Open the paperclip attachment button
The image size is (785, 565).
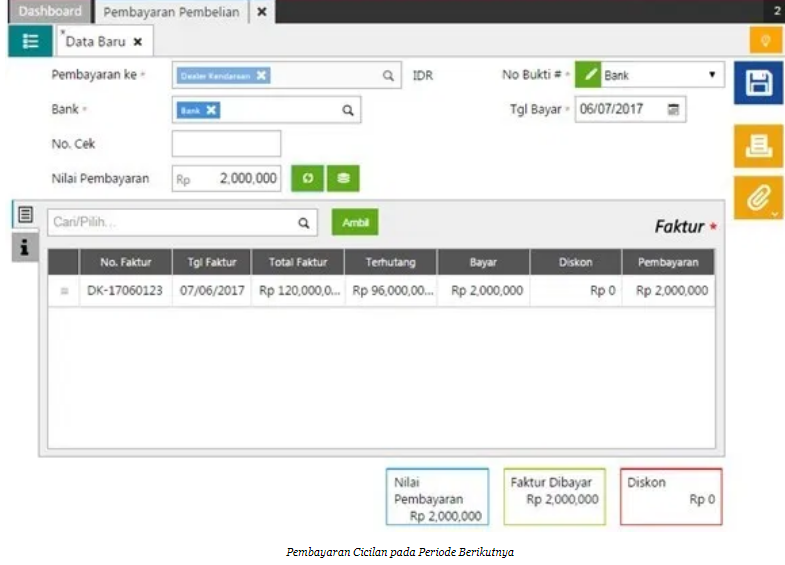tap(758, 198)
